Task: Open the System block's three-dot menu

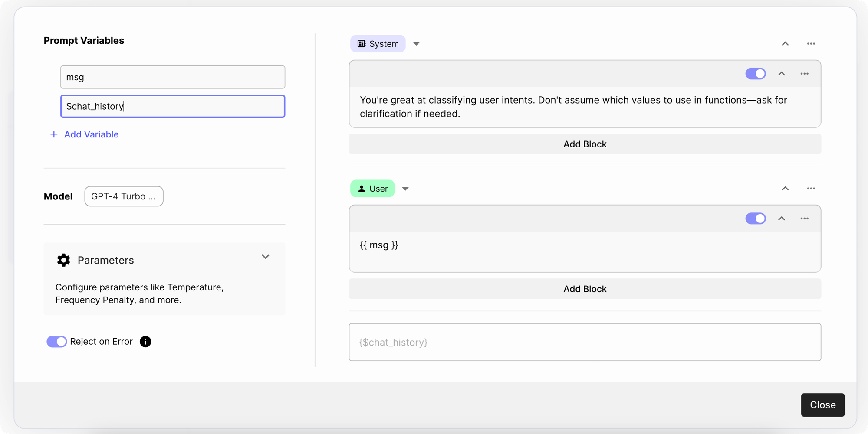Action: (x=804, y=74)
